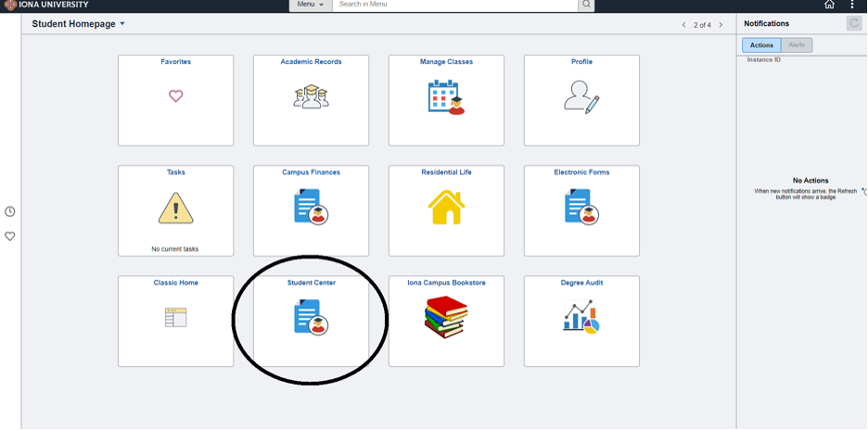Open the Student Center tile
This screenshot has height=430, width=868.
(x=311, y=320)
